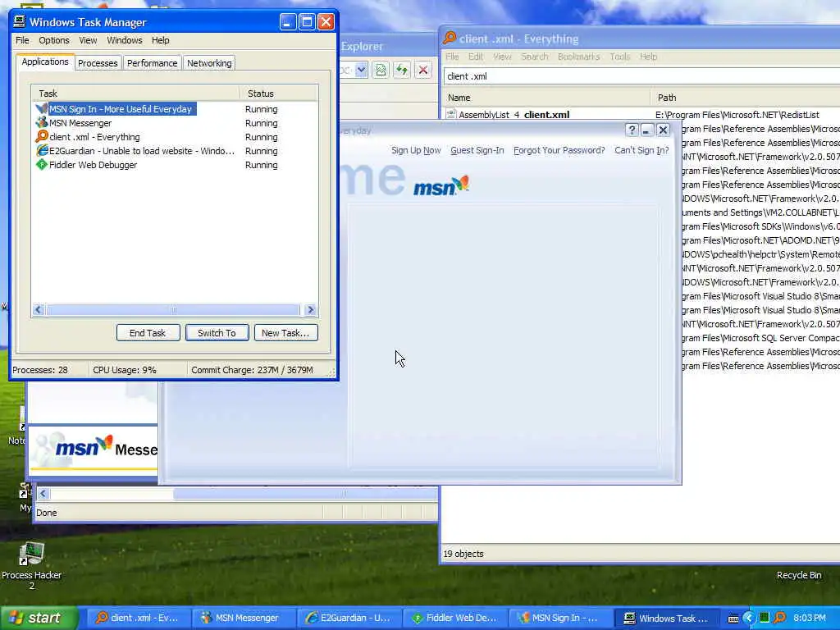The height and width of the screenshot is (630, 840).
Task: Click the Forgot Your Password? link
Action: point(559,151)
